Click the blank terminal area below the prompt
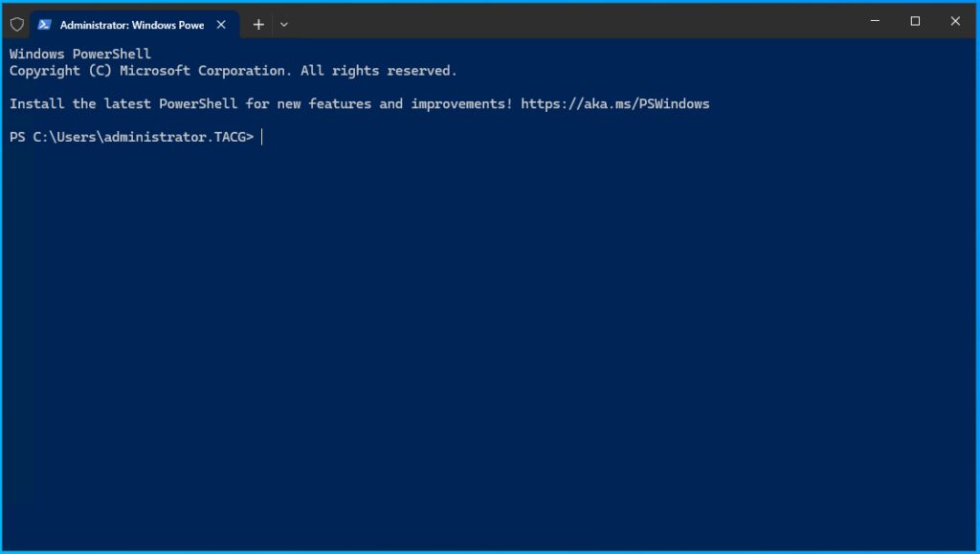 pyautogui.click(x=490, y=343)
